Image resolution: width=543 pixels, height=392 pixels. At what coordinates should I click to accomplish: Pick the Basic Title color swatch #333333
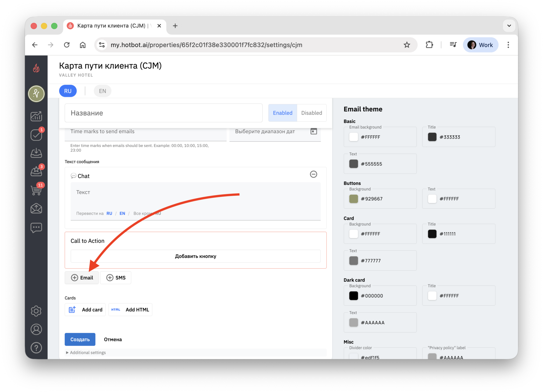(x=432, y=137)
